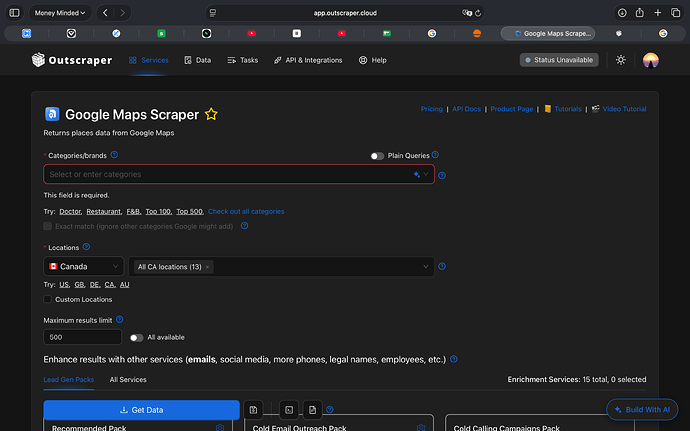Open the user profile avatar

(x=650, y=60)
